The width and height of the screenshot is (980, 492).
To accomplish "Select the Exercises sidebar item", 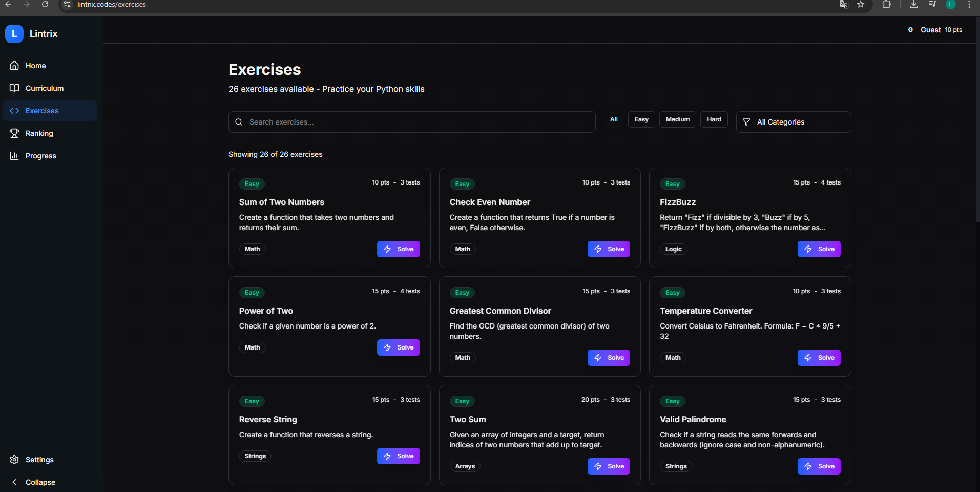I will tap(42, 111).
